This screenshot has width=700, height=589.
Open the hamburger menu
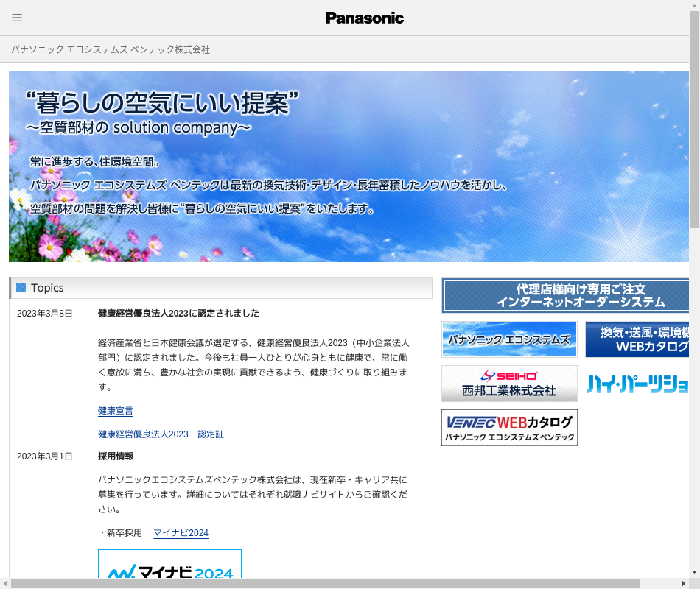click(17, 18)
